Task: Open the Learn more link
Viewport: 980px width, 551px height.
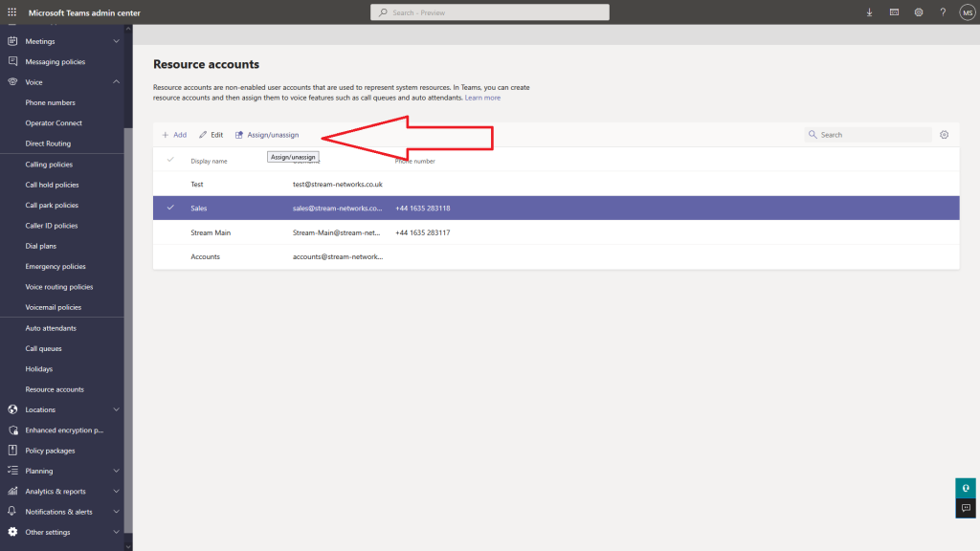Action: (482, 97)
